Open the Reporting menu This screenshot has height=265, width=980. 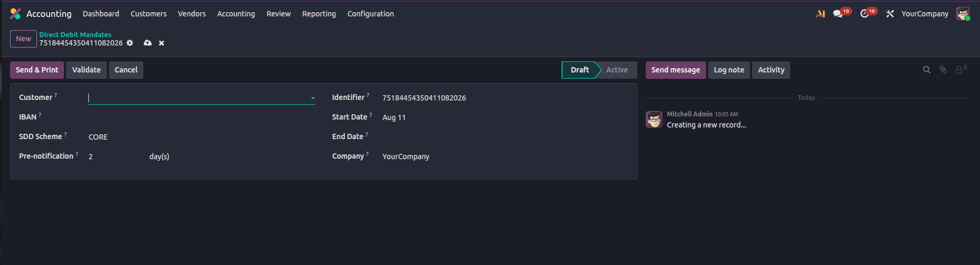(319, 14)
